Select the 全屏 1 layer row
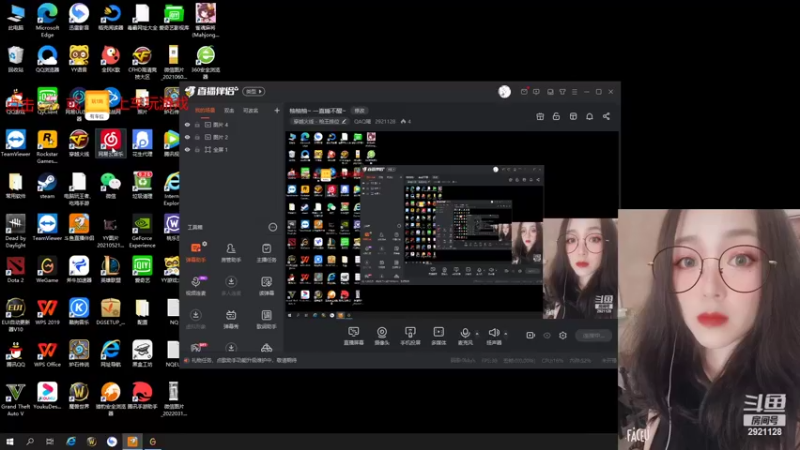The image size is (800, 450). click(x=232, y=149)
